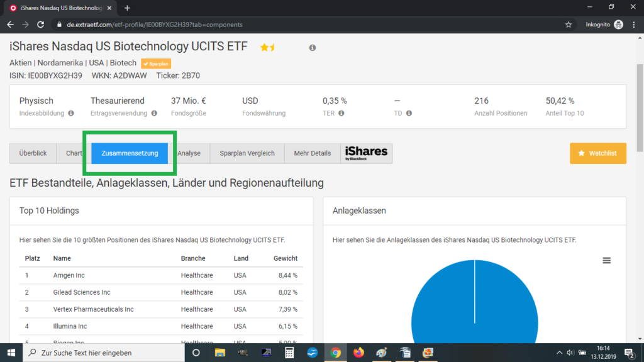This screenshot has width=644, height=362.
Task: Click Gilead Sciences Inc row name
Action: click(x=81, y=292)
